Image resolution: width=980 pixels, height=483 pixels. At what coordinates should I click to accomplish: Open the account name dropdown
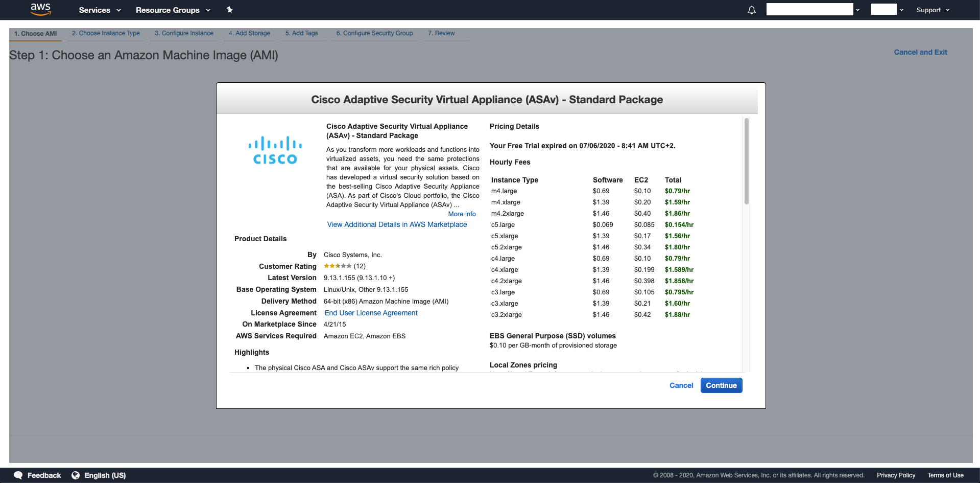click(x=813, y=10)
